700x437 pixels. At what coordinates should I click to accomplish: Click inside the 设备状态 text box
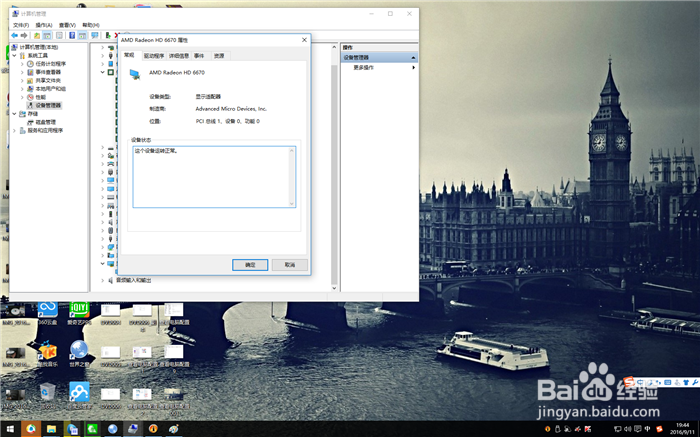pyautogui.click(x=214, y=177)
